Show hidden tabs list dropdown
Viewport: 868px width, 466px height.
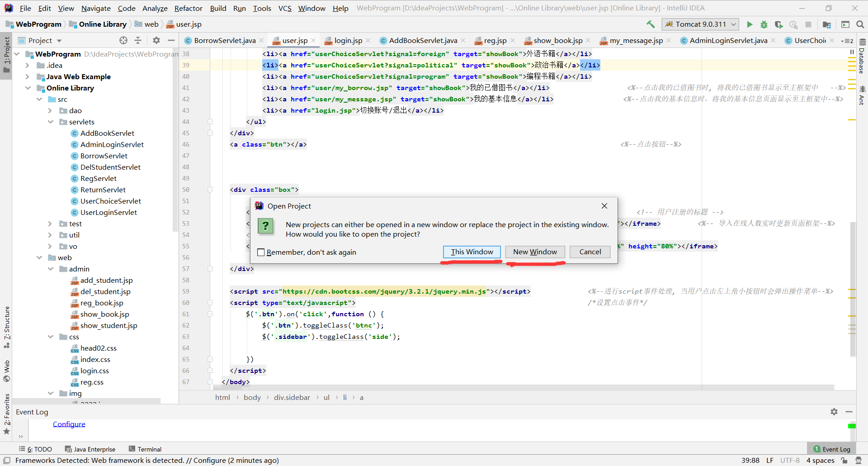click(847, 41)
